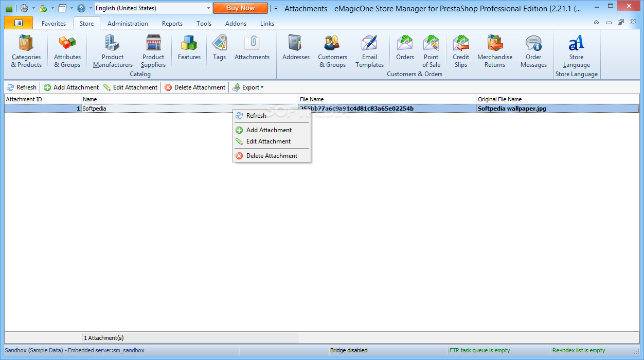Select the Softpedia wallpaper.jpg cell
This screenshot has height=360, width=644.
558,109
